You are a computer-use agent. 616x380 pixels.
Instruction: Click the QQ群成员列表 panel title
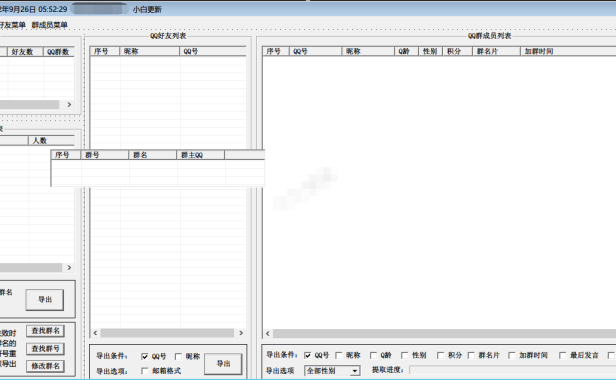(490, 36)
